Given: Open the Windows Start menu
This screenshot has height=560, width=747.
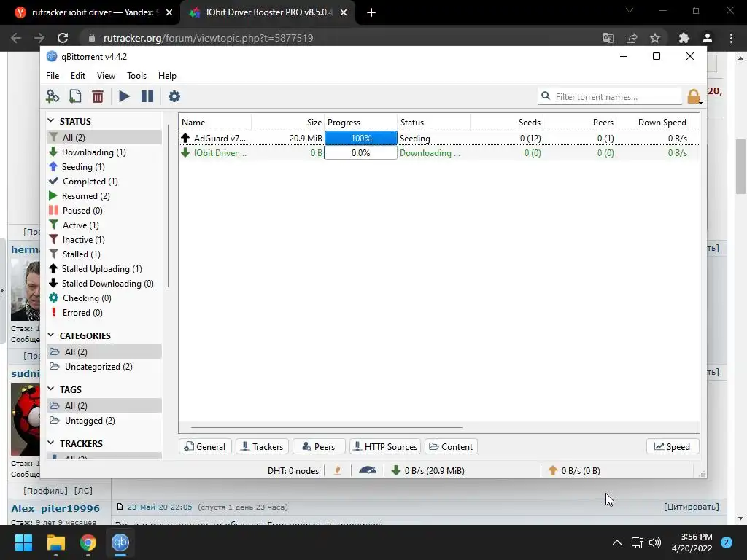Looking at the screenshot, I should pos(23,542).
